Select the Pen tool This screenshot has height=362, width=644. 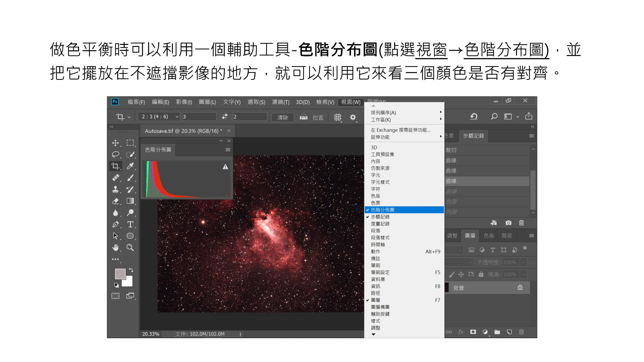click(x=115, y=224)
